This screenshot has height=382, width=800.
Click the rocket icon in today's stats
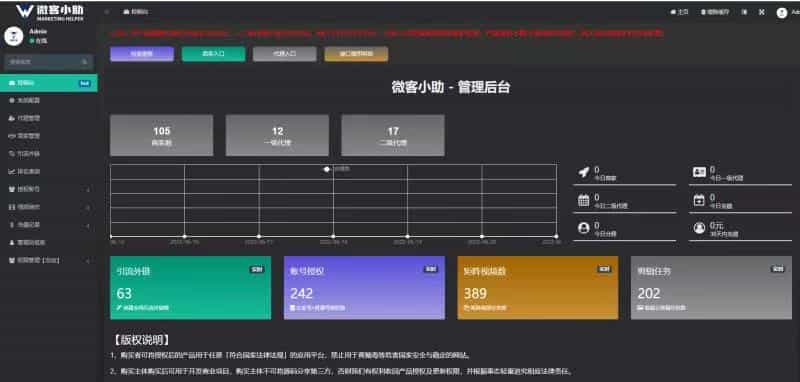(584, 172)
